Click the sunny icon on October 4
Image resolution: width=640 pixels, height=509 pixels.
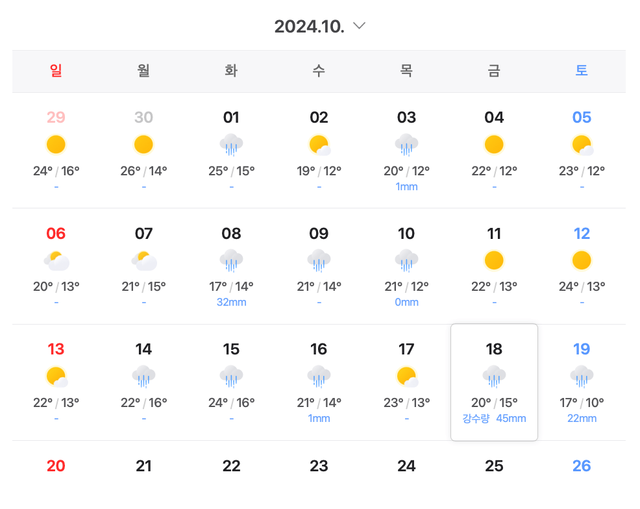494,145
